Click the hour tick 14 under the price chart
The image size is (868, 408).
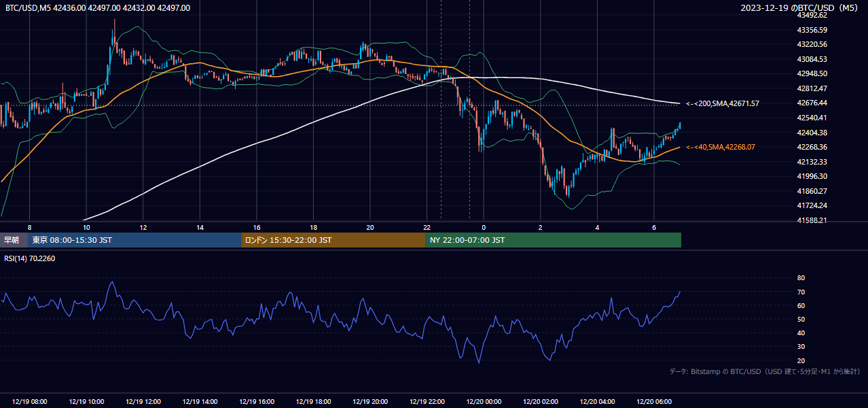[200, 227]
